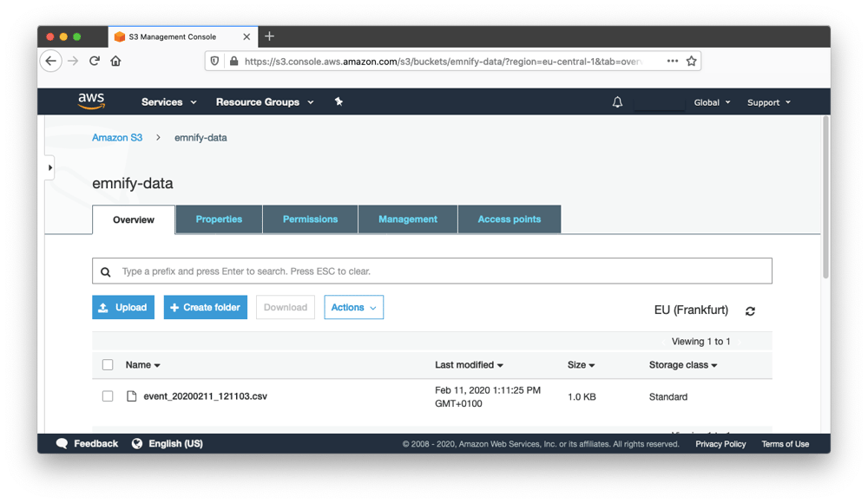The height and width of the screenshot is (503, 868).
Task: Select all objects checkbox in header
Action: point(108,364)
